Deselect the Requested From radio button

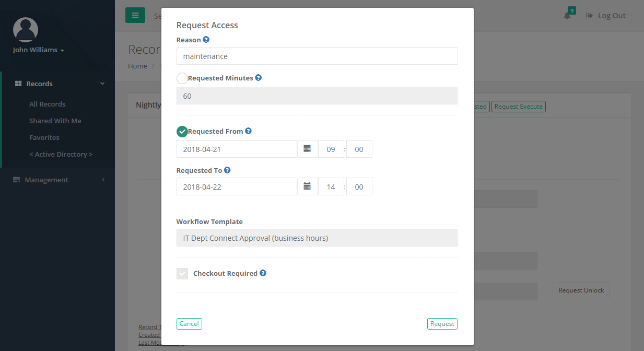tap(182, 131)
